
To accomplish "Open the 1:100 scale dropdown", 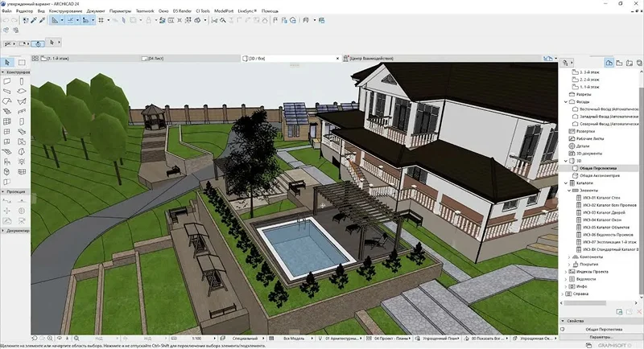I will tap(199, 339).
